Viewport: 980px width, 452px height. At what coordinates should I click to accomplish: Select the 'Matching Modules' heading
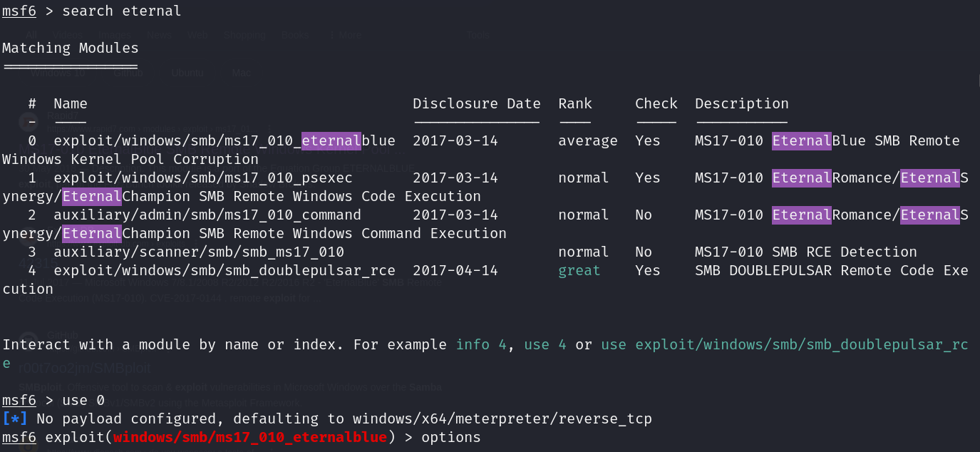[70, 48]
